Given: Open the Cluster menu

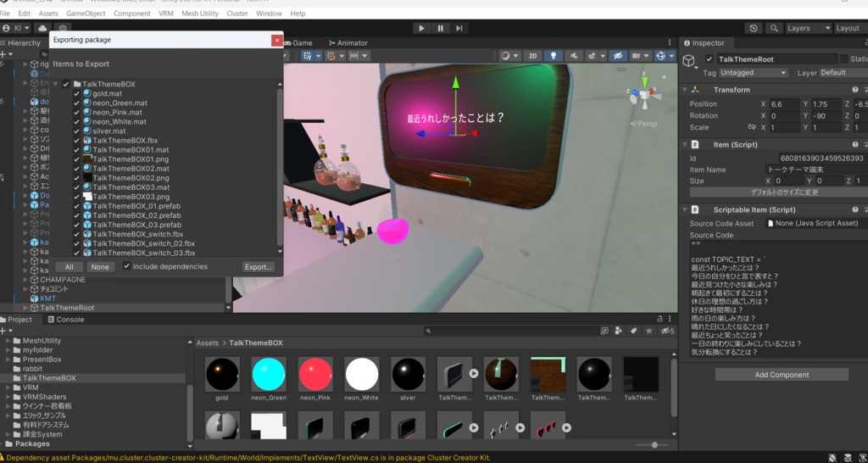Looking at the screenshot, I should click(237, 14).
